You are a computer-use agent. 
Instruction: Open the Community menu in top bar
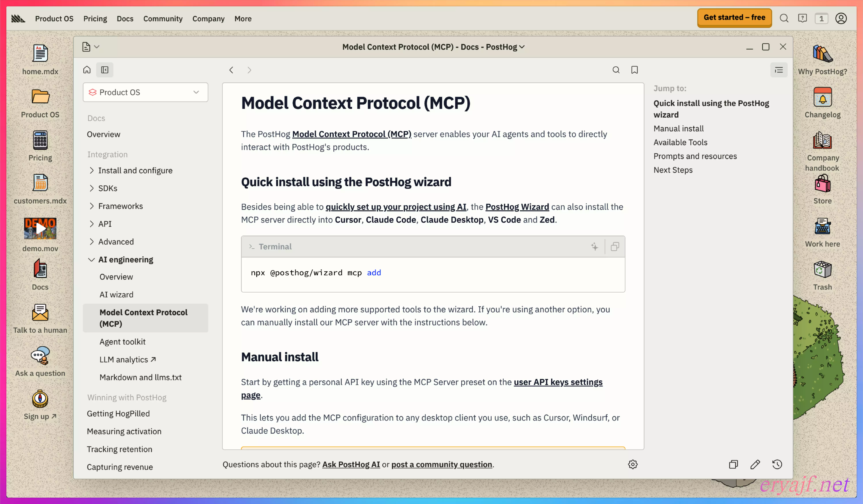(x=163, y=19)
